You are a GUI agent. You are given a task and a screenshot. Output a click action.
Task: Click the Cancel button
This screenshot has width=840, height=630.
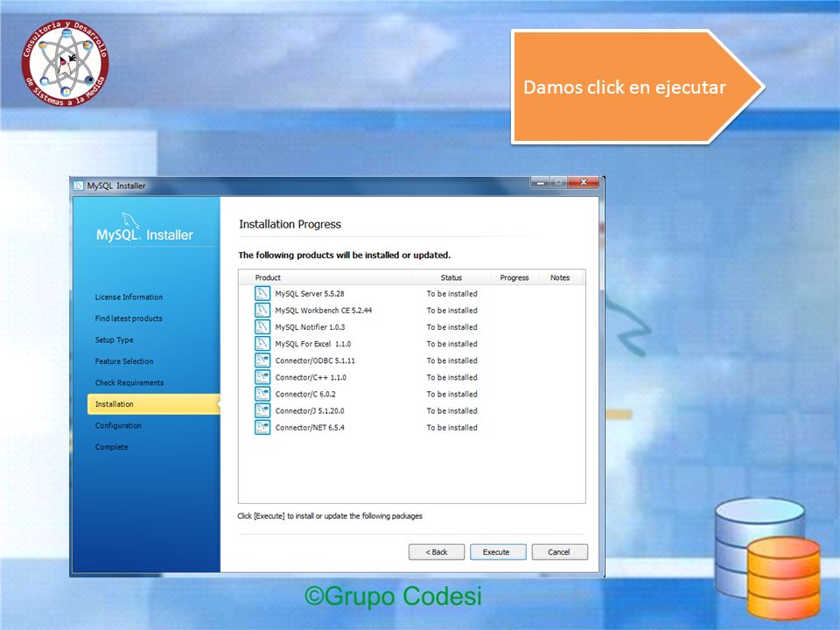tap(559, 552)
